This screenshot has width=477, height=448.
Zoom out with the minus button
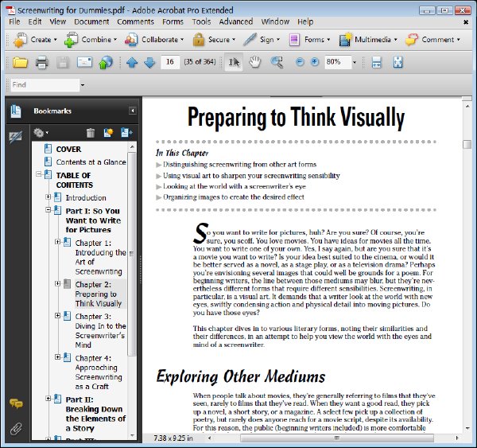[300, 62]
